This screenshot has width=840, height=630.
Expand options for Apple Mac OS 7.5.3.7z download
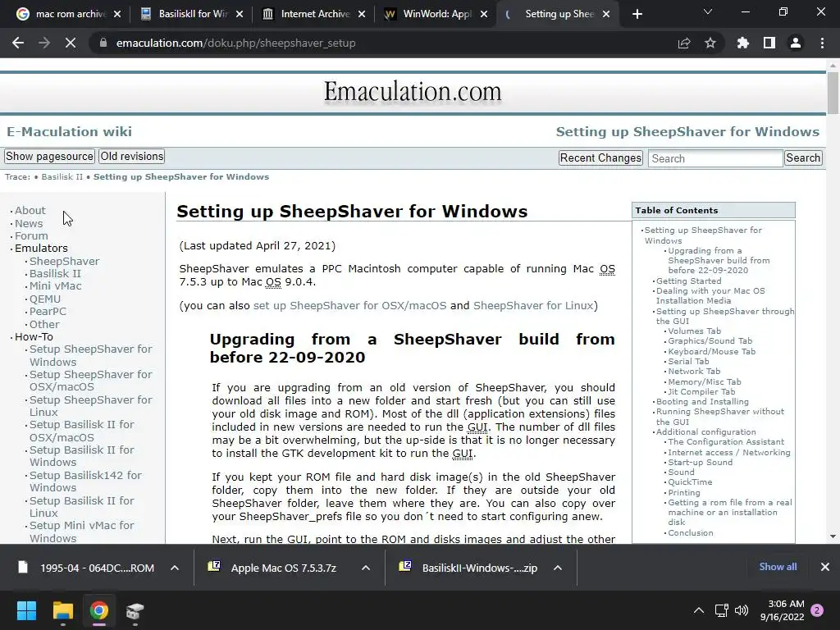point(366,568)
